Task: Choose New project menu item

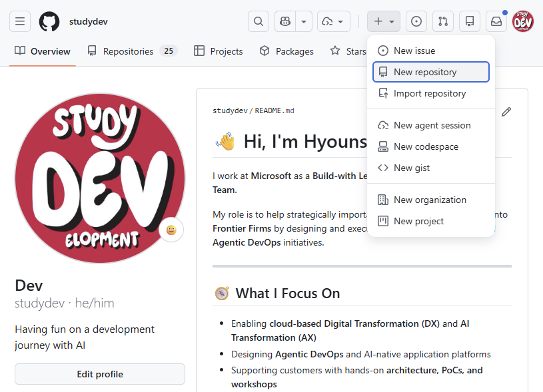Action: point(431,221)
